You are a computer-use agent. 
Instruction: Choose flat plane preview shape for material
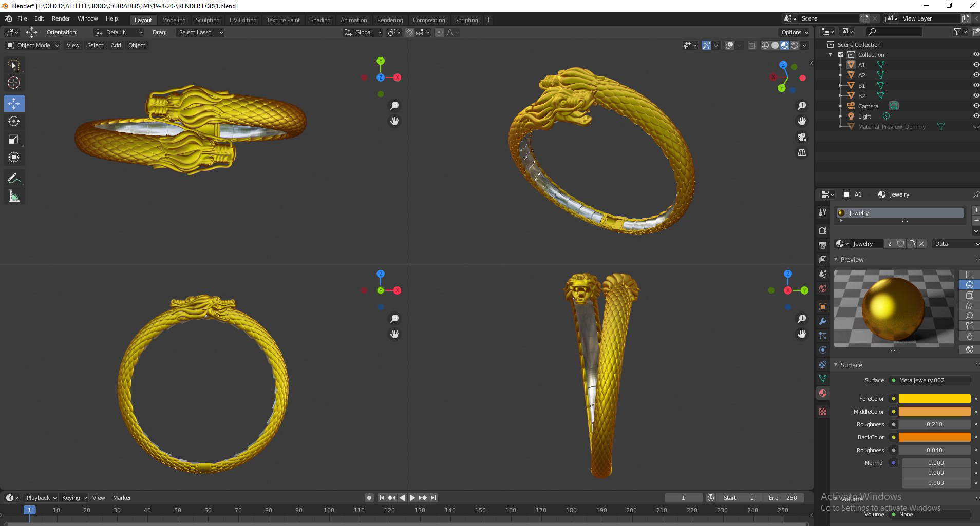969,275
